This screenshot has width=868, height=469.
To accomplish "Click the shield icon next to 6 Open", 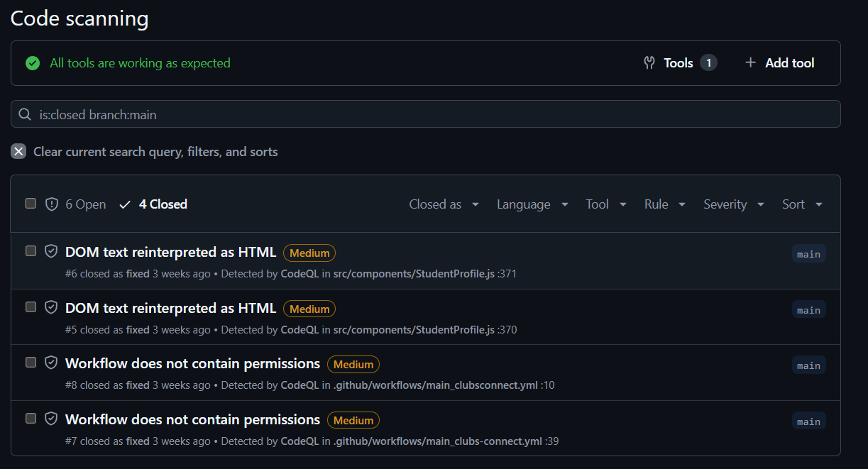I will pyautogui.click(x=52, y=204).
